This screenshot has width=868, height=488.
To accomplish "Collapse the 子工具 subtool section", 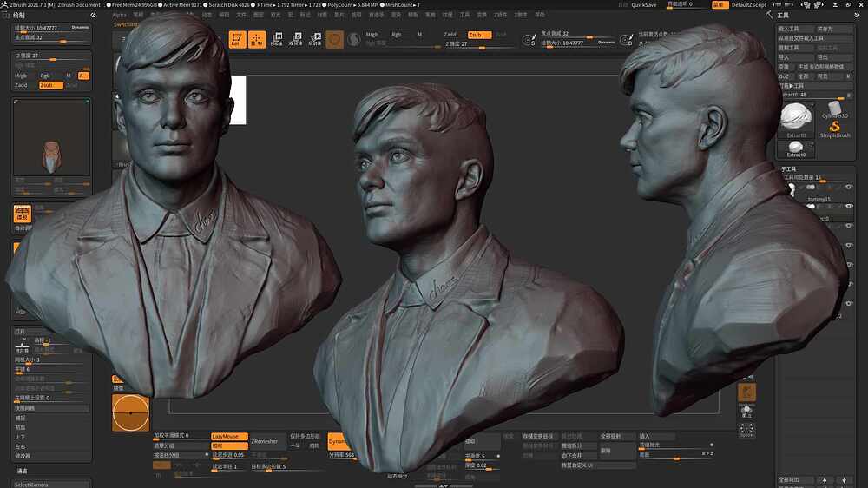I will tap(788, 168).
